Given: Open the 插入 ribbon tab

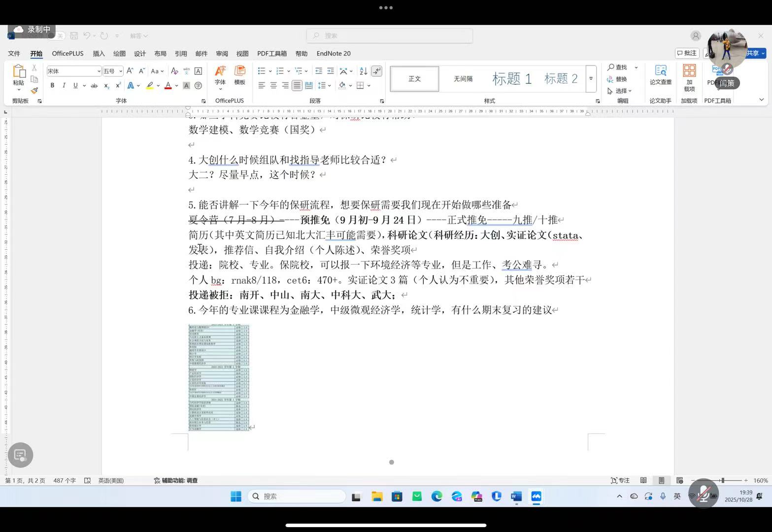Looking at the screenshot, I should 99,54.
